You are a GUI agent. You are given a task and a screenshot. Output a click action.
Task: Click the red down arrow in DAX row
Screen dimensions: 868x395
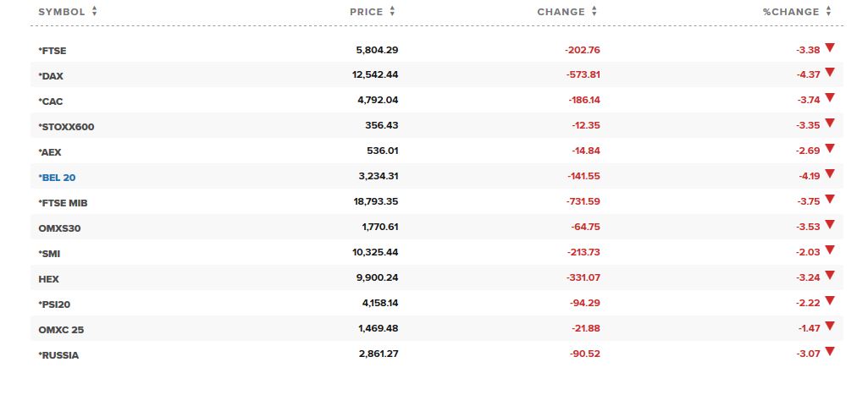pyautogui.click(x=829, y=72)
